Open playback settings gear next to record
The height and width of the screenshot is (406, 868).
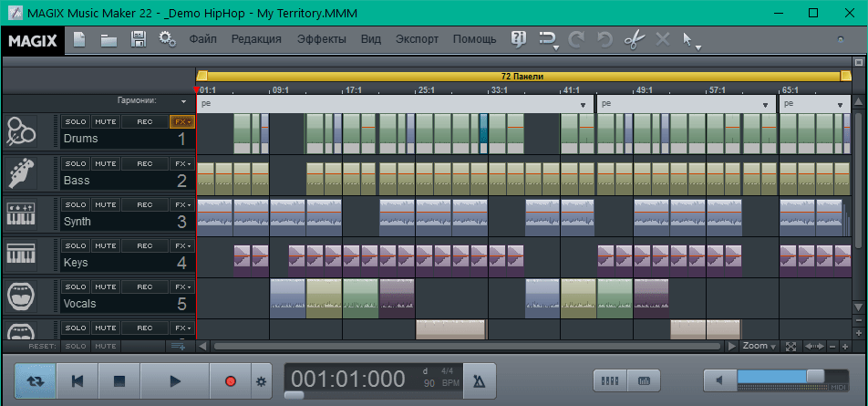pos(262,381)
